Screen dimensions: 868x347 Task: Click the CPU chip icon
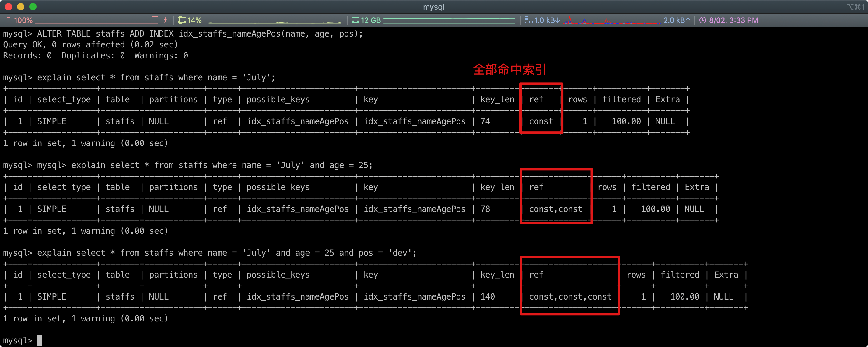tap(182, 20)
